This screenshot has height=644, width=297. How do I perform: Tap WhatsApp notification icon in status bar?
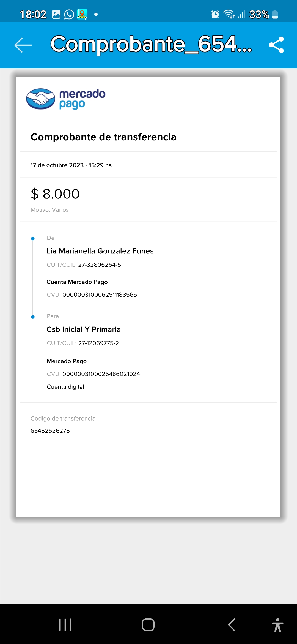click(x=69, y=14)
